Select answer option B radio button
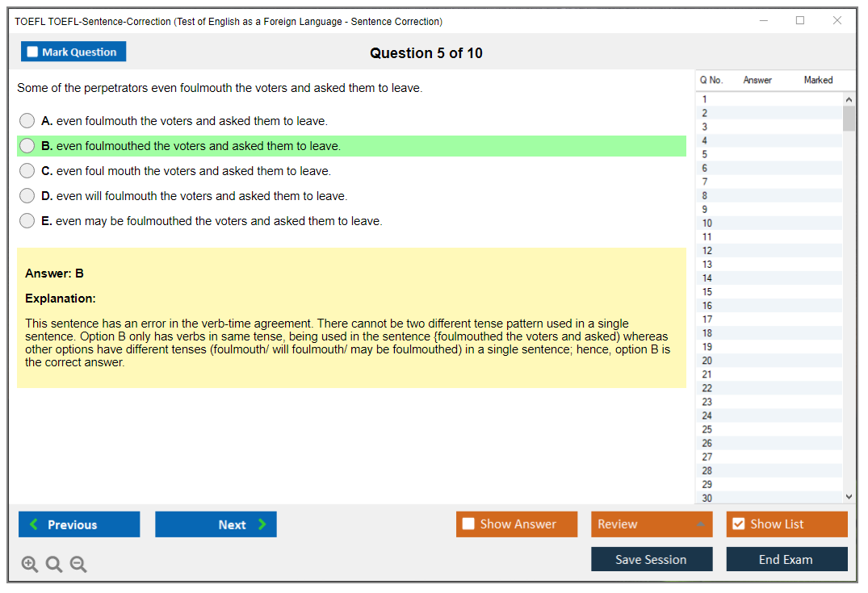The height and width of the screenshot is (593, 868). pos(27,146)
